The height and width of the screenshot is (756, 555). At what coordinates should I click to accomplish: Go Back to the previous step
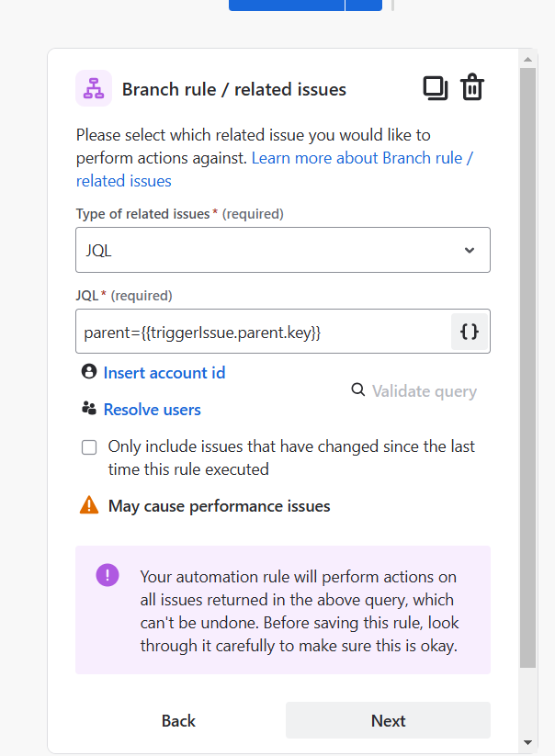pos(178,720)
